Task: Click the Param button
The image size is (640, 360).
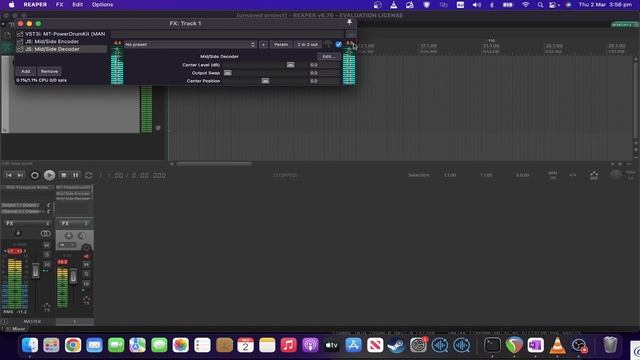Action: [x=281, y=44]
